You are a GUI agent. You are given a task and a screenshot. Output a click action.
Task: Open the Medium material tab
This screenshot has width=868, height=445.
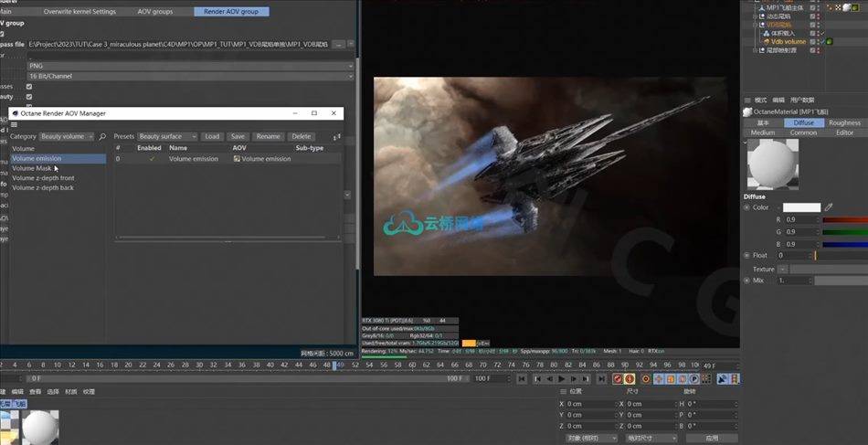pos(763,132)
